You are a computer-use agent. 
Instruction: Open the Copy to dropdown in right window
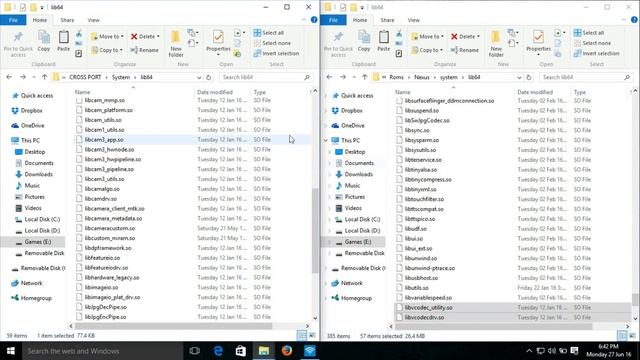(427, 50)
